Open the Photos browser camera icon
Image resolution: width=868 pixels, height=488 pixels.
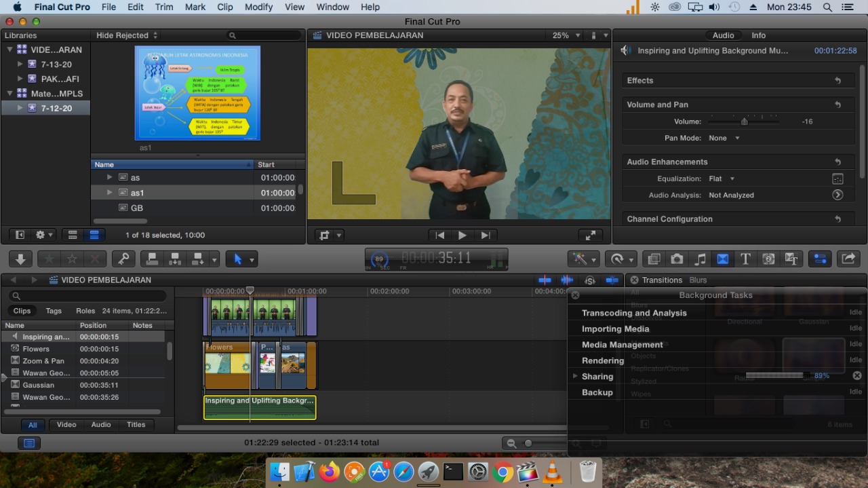tap(677, 259)
